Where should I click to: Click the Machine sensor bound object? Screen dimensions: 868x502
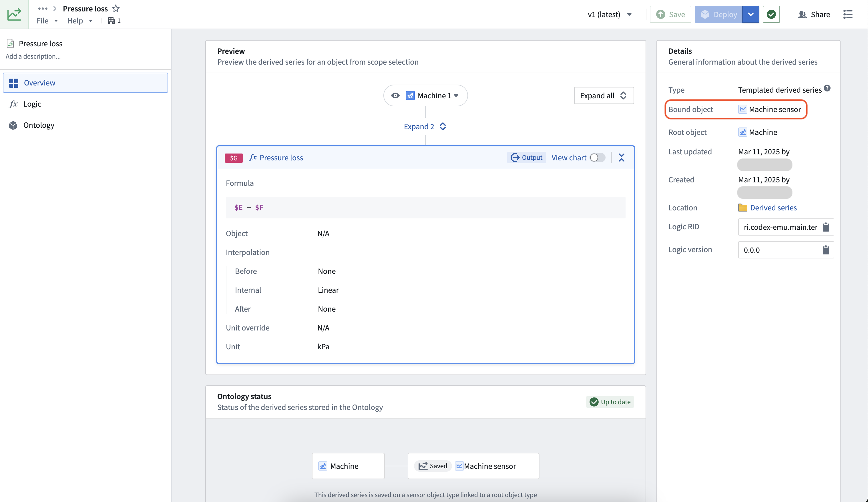(x=769, y=109)
